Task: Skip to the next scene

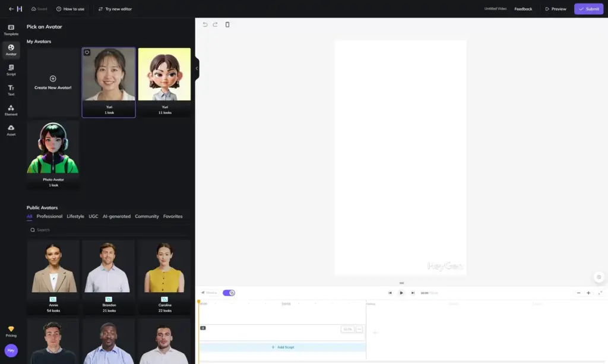Action: (413, 293)
